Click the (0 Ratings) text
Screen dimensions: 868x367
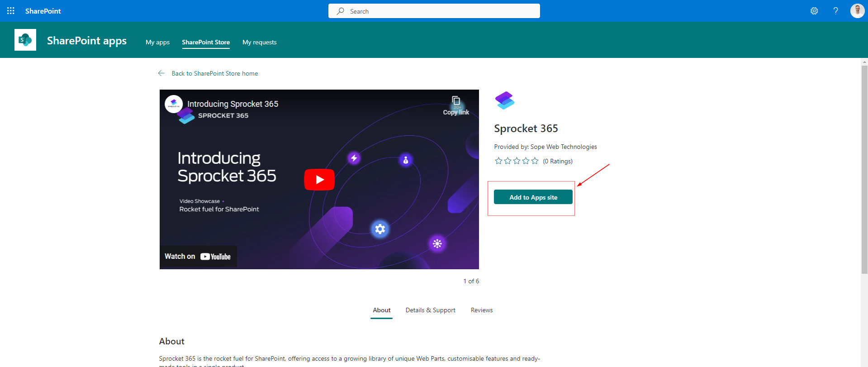(558, 161)
